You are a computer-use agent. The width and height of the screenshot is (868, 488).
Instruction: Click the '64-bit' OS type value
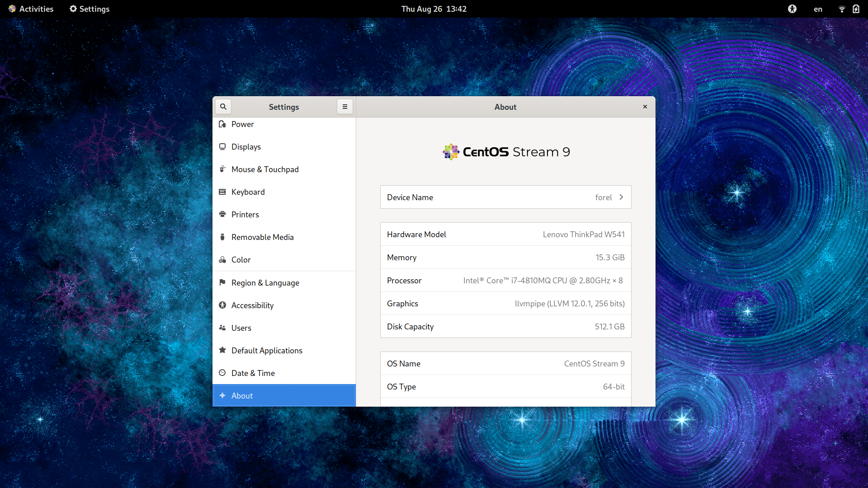tap(613, 387)
